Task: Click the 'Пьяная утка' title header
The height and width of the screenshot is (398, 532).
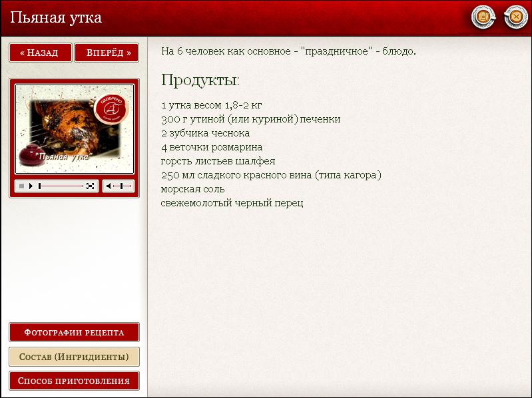Action: point(56,17)
